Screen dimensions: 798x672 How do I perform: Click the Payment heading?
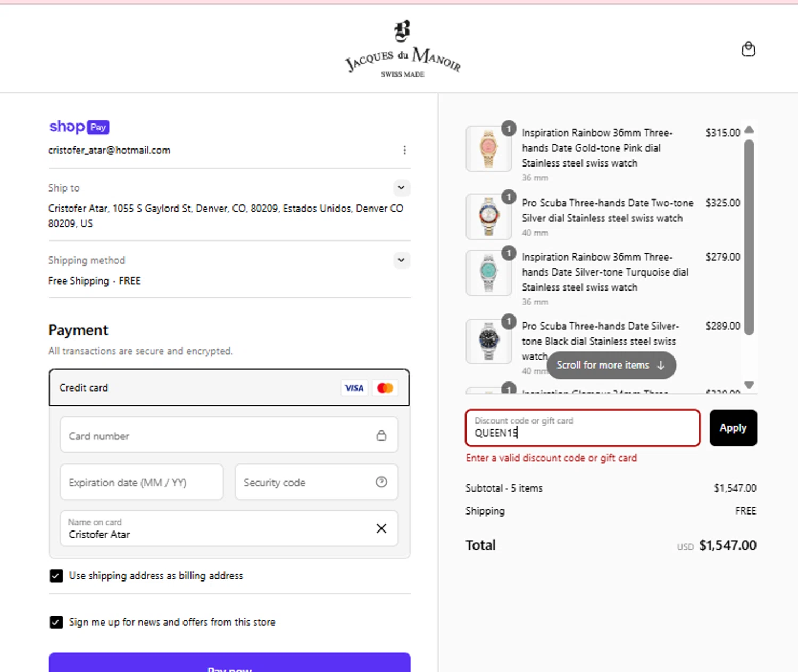coord(78,330)
